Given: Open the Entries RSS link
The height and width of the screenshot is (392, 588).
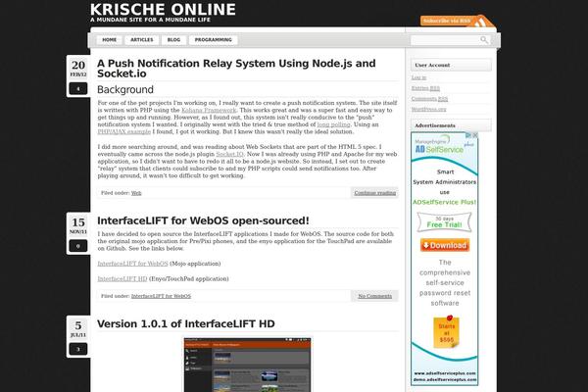Looking at the screenshot, I should 425,88.
